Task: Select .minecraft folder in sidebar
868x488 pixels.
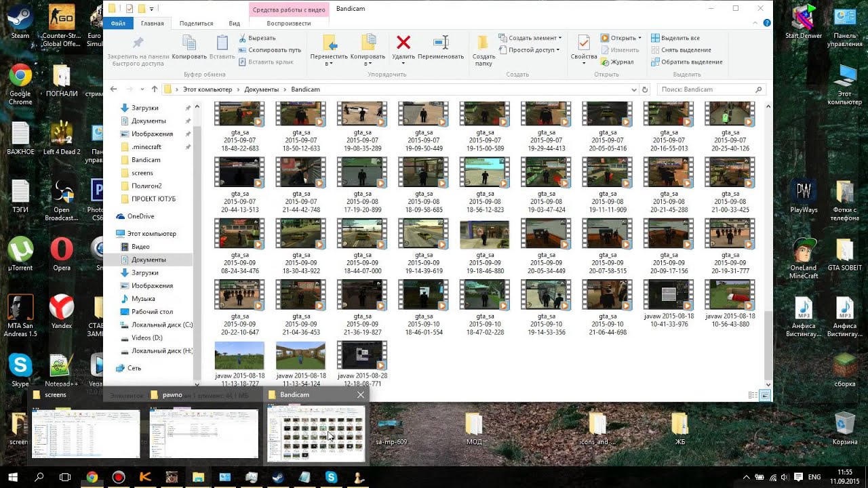Action: (x=146, y=146)
